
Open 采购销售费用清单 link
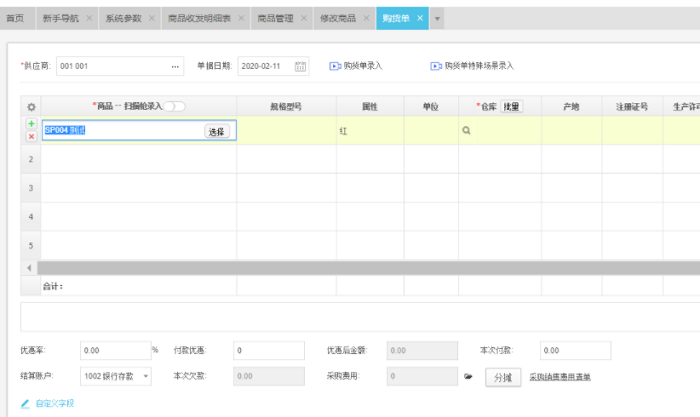click(x=560, y=377)
